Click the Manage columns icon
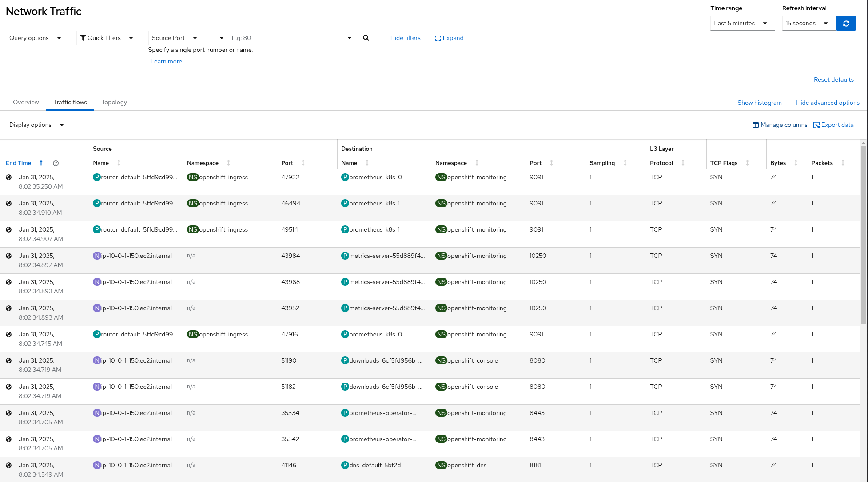 click(x=755, y=125)
